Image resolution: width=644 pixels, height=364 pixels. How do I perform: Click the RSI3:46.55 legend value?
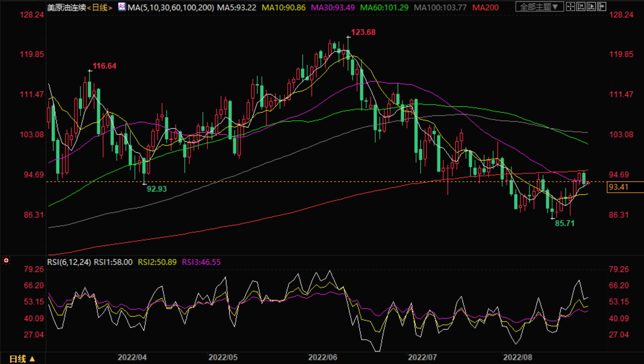201,262
